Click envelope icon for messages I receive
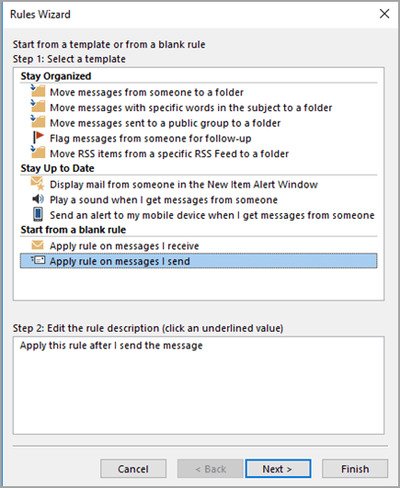Image resolution: width=400 pixels, height=488 pixels. pos(37,245)
